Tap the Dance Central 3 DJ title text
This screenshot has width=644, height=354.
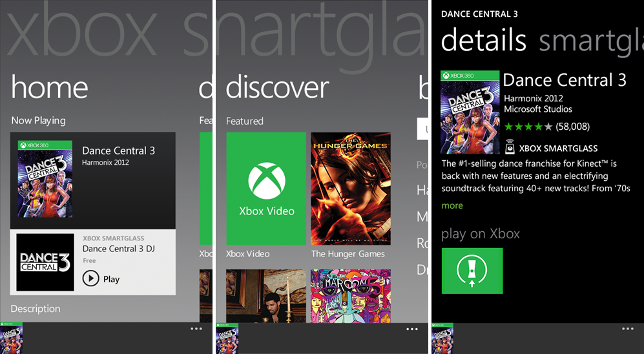[118, 249]
